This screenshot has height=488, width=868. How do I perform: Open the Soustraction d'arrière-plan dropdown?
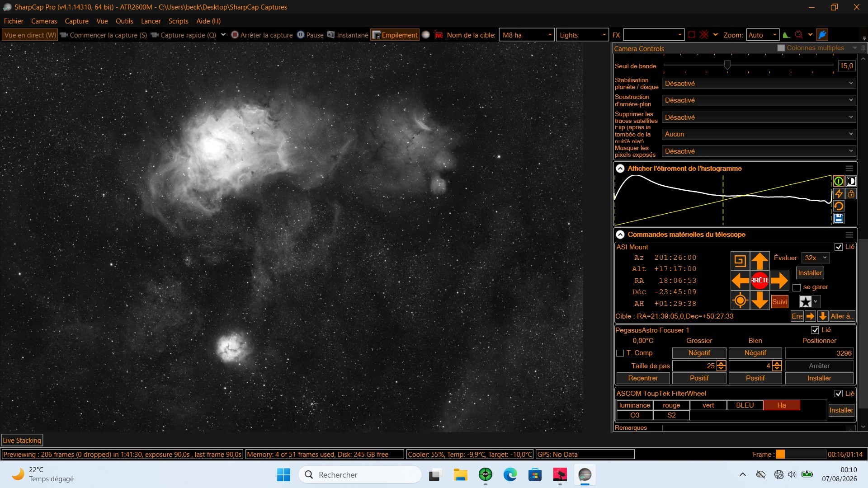point(758,100)
